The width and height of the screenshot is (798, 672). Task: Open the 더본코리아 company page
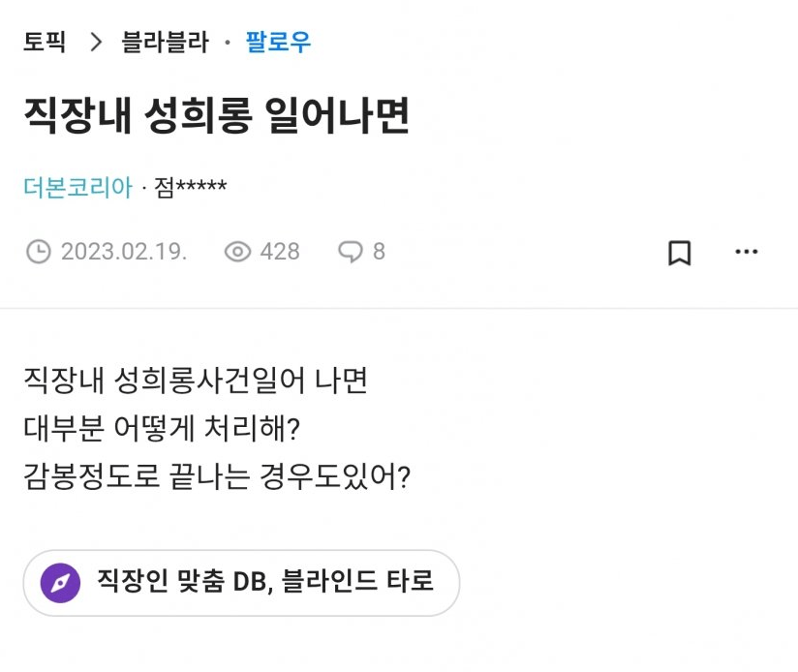coord(77,186)
